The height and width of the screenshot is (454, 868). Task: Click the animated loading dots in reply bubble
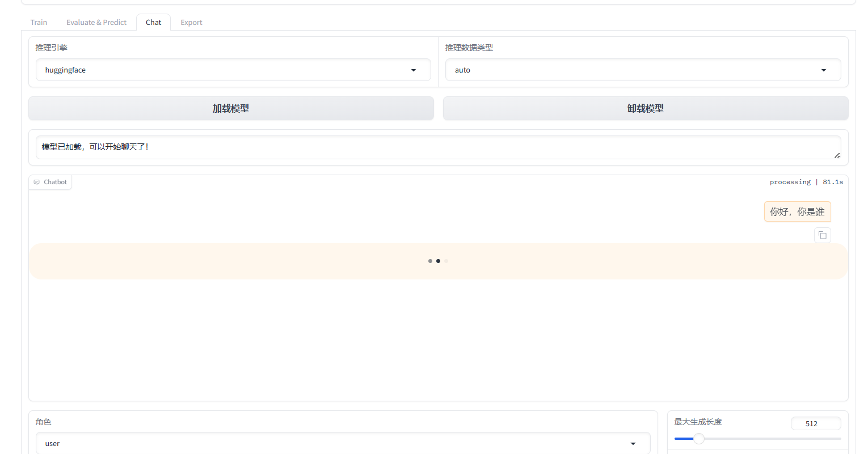(x=438, y=261)
